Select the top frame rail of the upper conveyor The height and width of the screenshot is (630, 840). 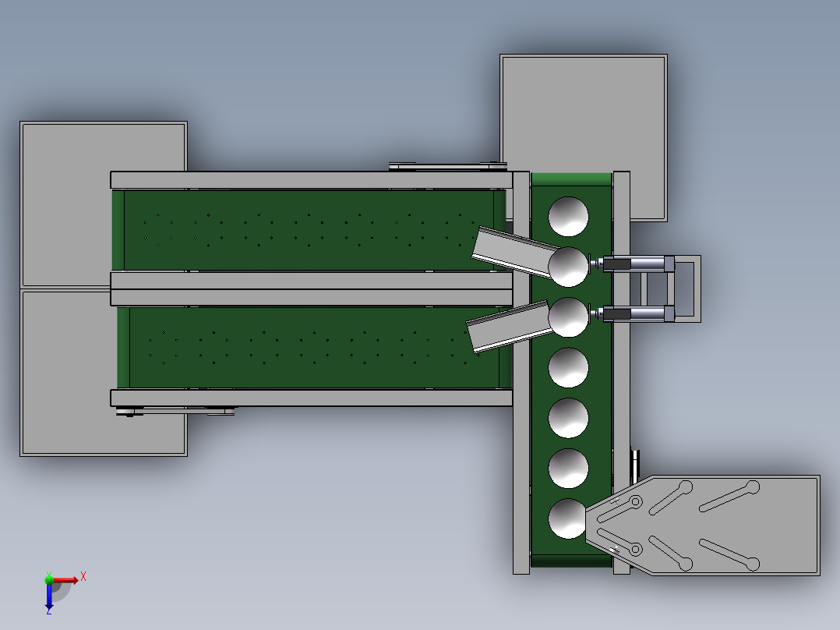pyautogui.click(x=311, y=180)
